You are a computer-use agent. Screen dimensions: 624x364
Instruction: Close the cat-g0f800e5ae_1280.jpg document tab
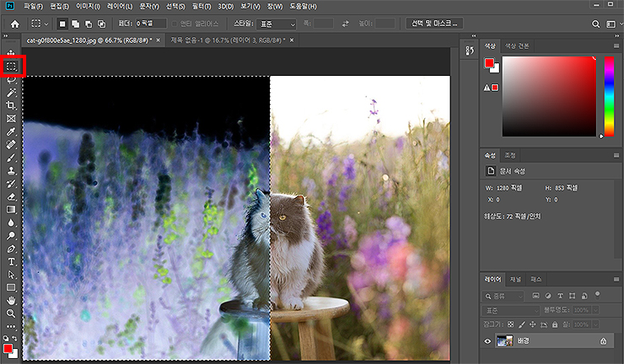point(158,40)
